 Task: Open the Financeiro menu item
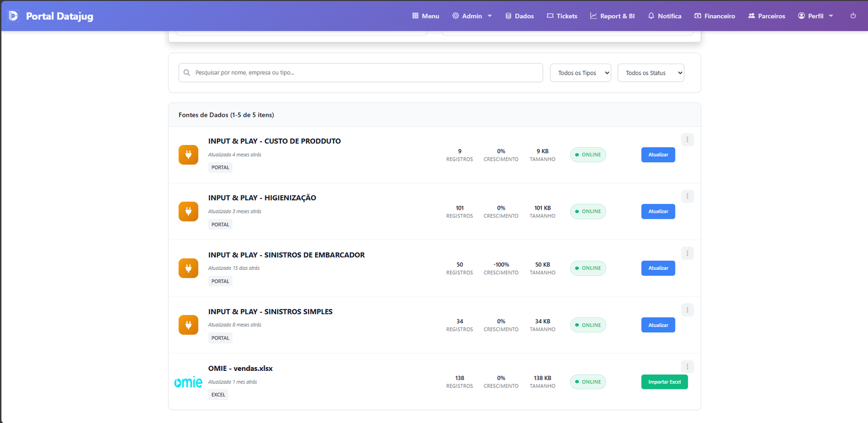(x=714, y=16)
